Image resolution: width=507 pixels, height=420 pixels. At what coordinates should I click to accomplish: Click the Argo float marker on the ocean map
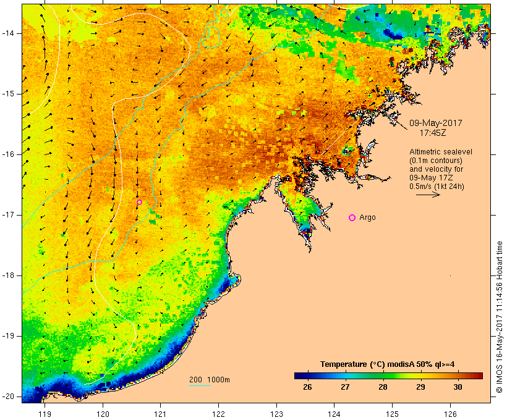point(139,202)
